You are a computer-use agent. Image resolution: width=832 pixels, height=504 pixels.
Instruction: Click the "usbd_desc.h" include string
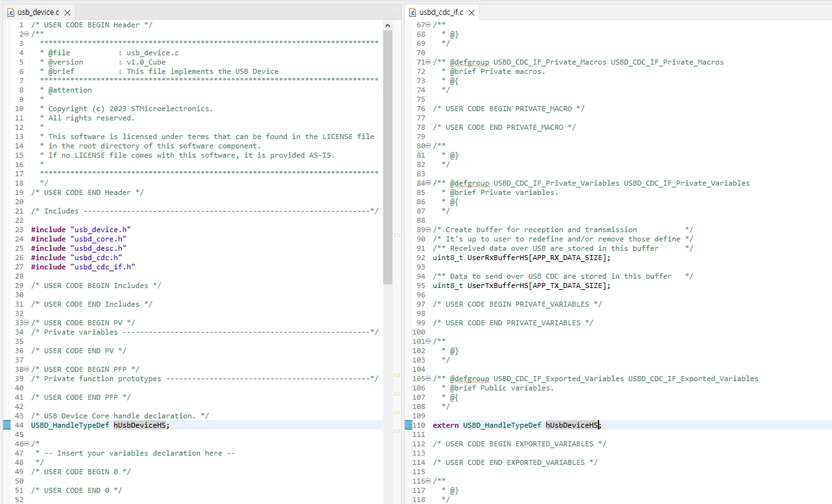[x=98, y=248]
